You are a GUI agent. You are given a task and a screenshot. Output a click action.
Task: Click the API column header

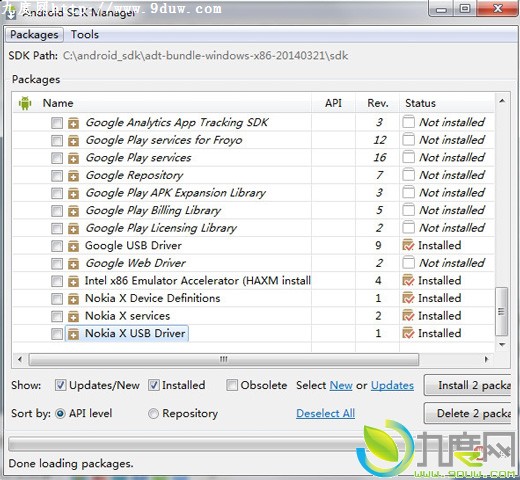[333, 103]
